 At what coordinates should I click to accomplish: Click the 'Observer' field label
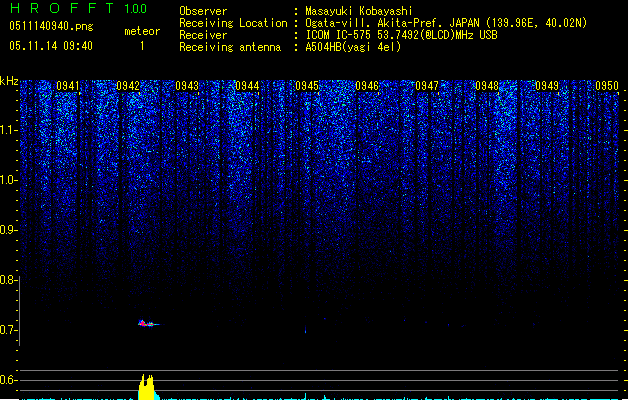[x=203, y=11]
